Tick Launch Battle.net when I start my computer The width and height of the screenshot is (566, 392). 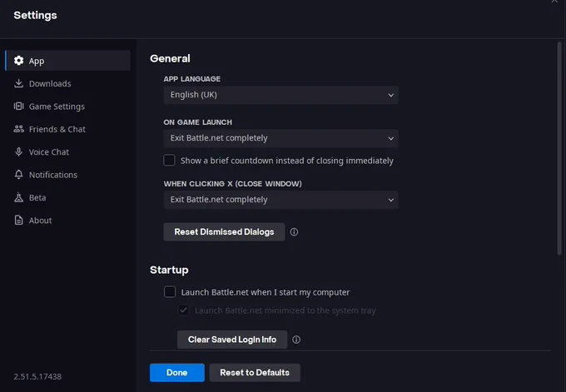point(170,291)
